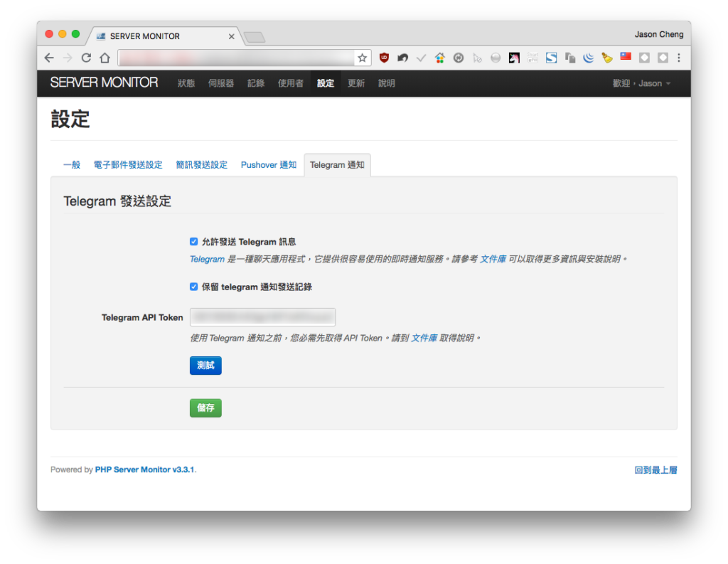The width and height of the screenshot is (728, 564).
Task: Click the curved back-arrow extension icon
Action: click(x=402, y=58)
